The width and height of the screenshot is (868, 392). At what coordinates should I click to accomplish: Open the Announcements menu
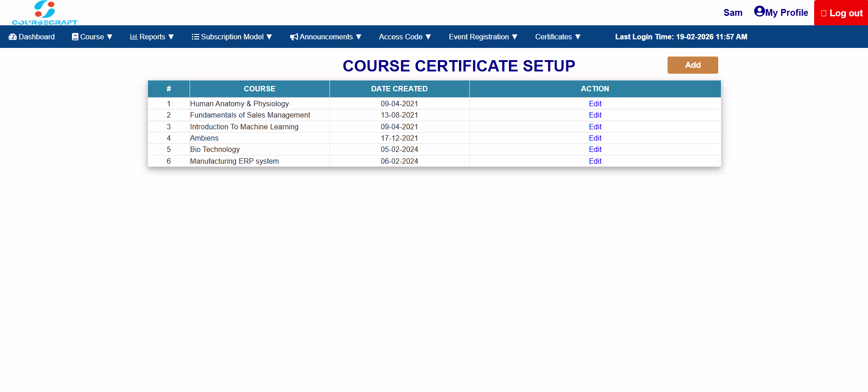[326, 37]
